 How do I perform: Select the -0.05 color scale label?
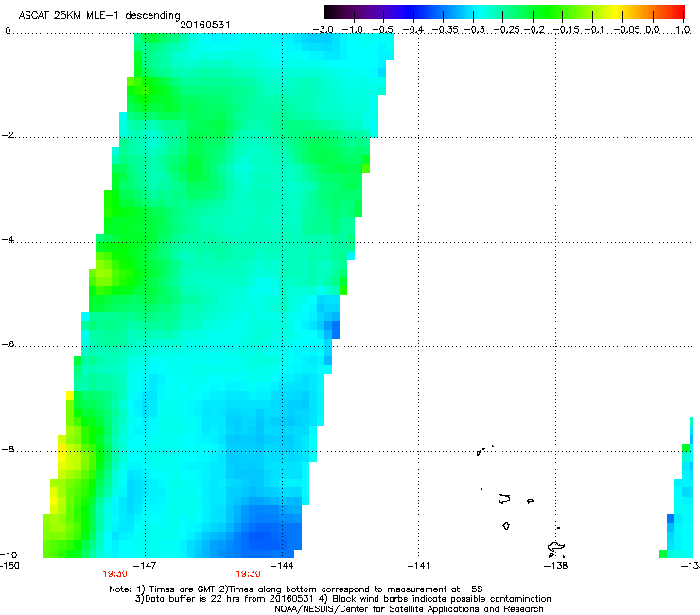tap(627, 30)
